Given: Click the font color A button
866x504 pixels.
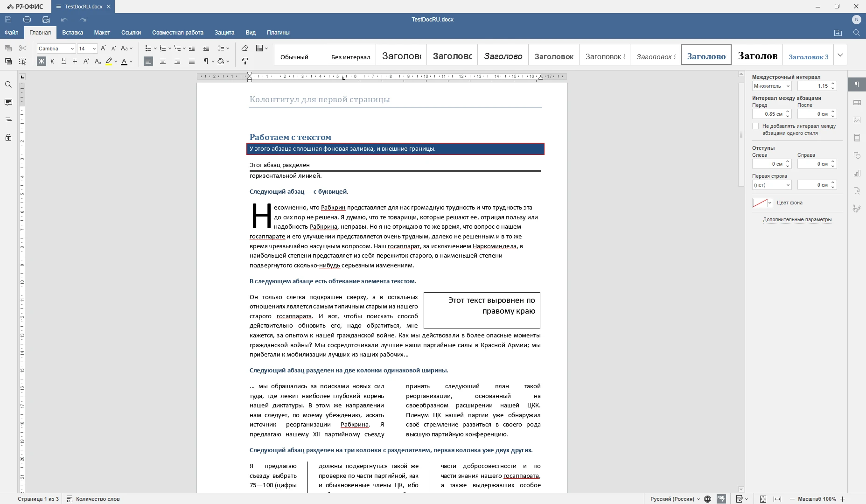Looking at the screenshot, I should click(124, 61).
